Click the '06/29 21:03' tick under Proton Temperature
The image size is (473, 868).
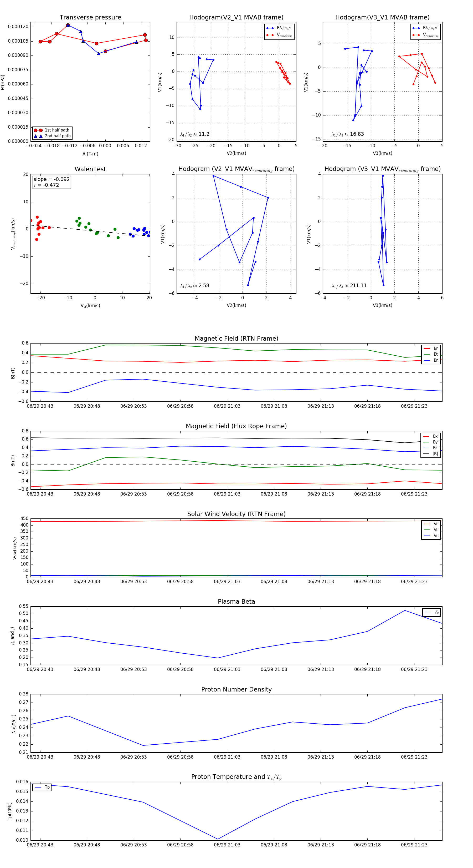pos(227,845)
